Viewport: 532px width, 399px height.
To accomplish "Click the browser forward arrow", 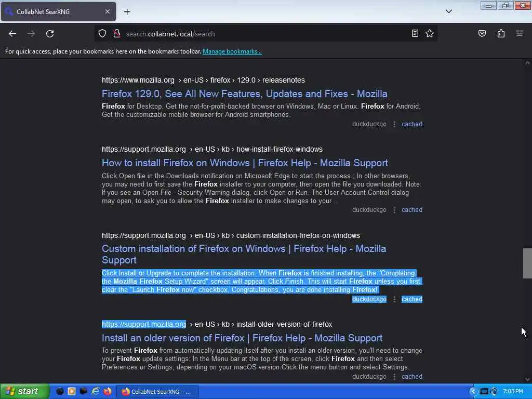I will [31, 34].
